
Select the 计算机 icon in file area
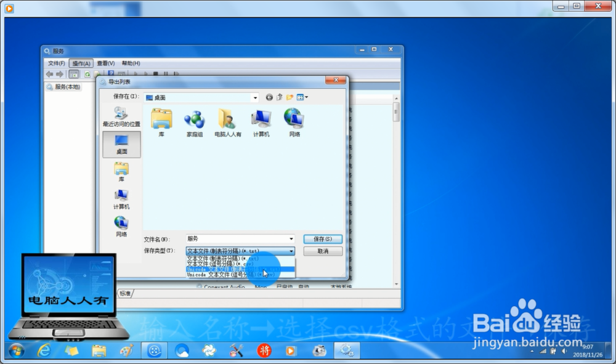tap(261, 123)
